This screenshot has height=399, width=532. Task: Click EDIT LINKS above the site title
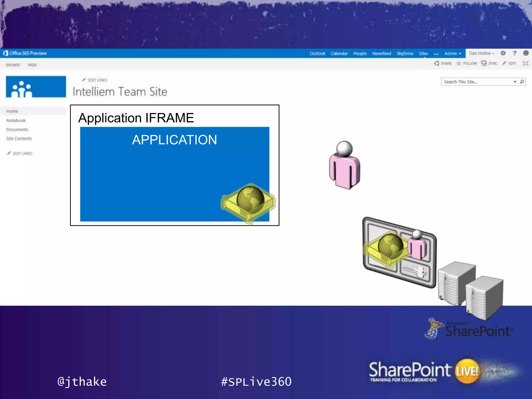pos(95,80)
